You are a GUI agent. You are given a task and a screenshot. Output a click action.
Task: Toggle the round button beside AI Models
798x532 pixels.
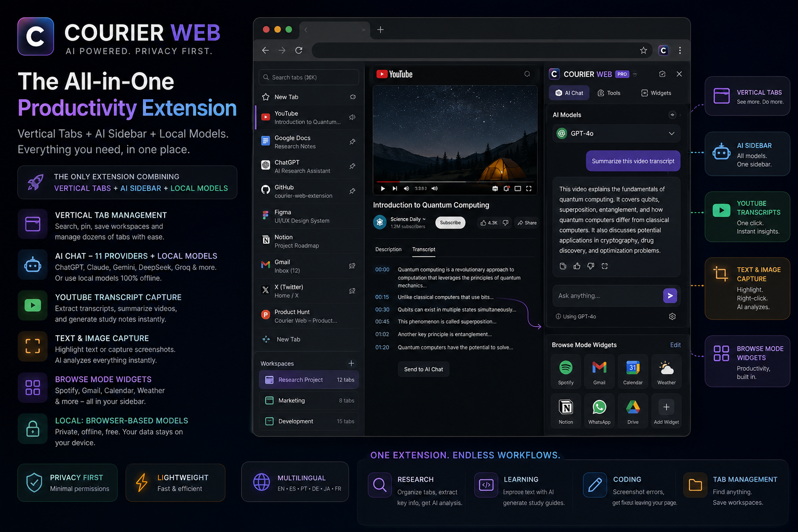pos(672,115)
